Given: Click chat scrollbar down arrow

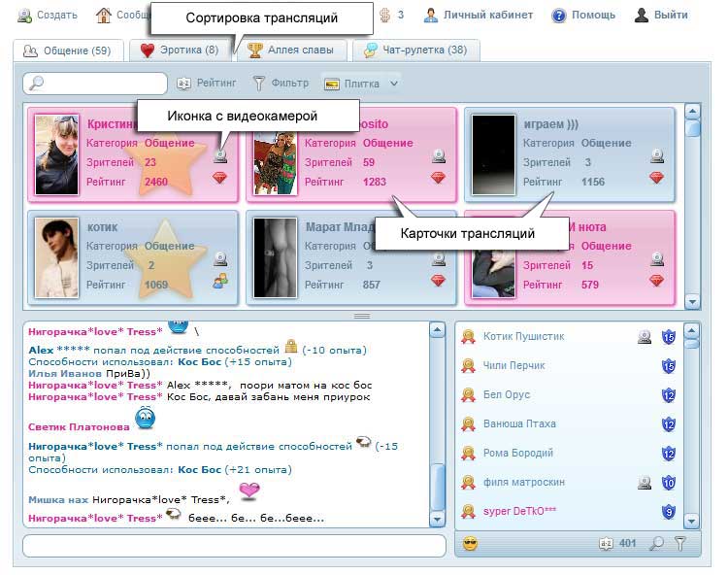Looking at the screenshot, I should [x=437, y=519].
